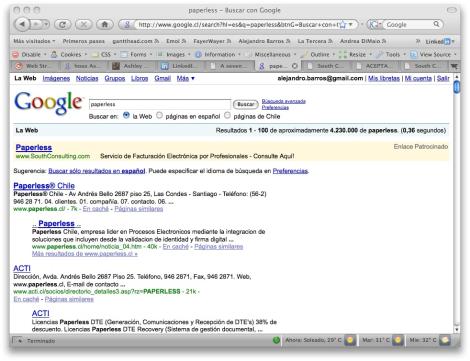
Task: Click the site identity icon in address bar
Action: (127, 25)
